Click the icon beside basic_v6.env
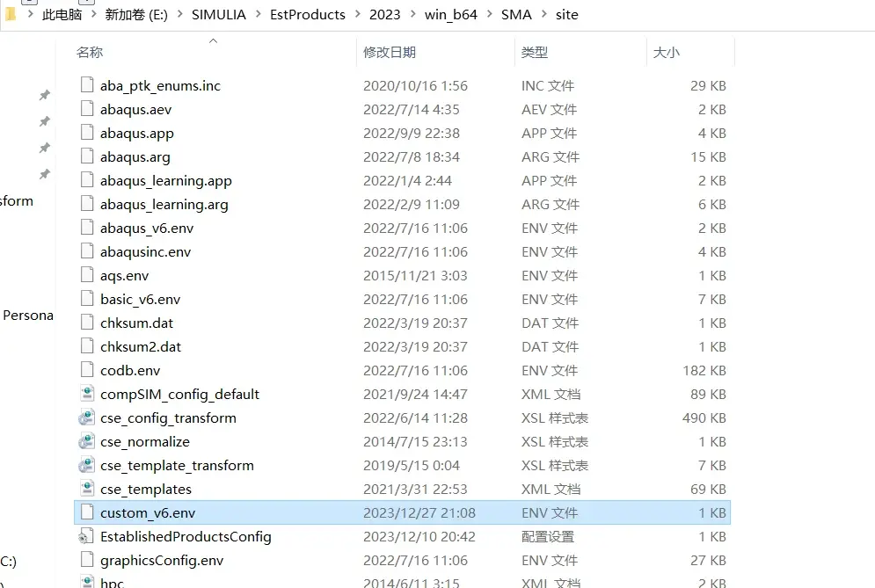The width and height of the screenshot is (875, 588). pyautogui.click(x=87, y=299)
